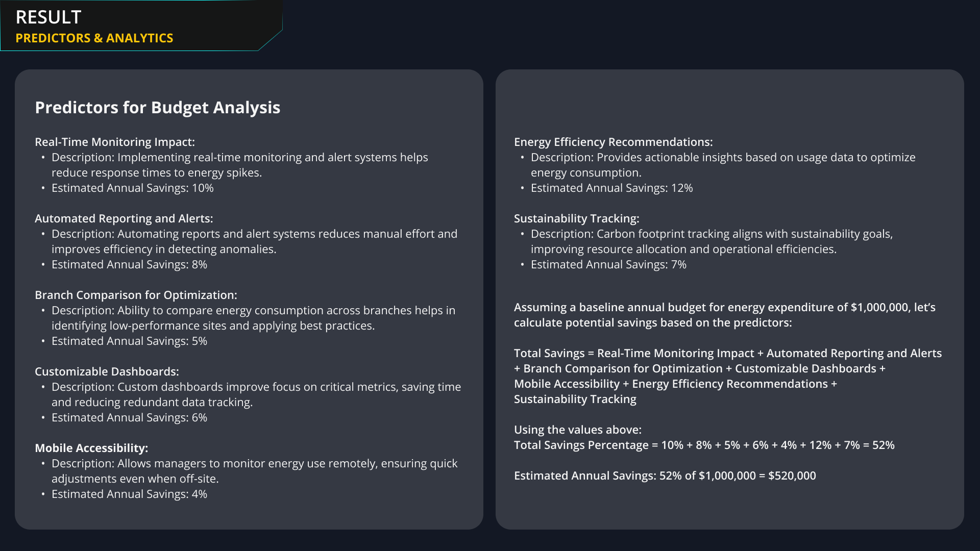Click Energy Efficiency Recommendations heading
This screenshot has width=980, height=551.
613,142
